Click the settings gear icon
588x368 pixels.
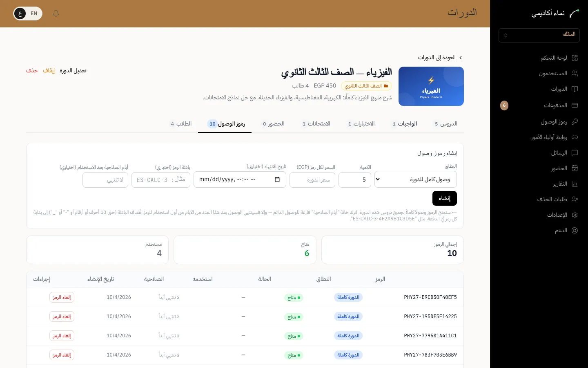click(x=575, y=215)
